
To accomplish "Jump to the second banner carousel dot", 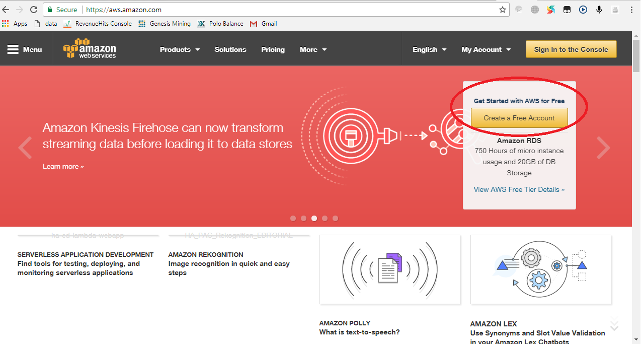I will pyautogui.click(x=303, y=219).
